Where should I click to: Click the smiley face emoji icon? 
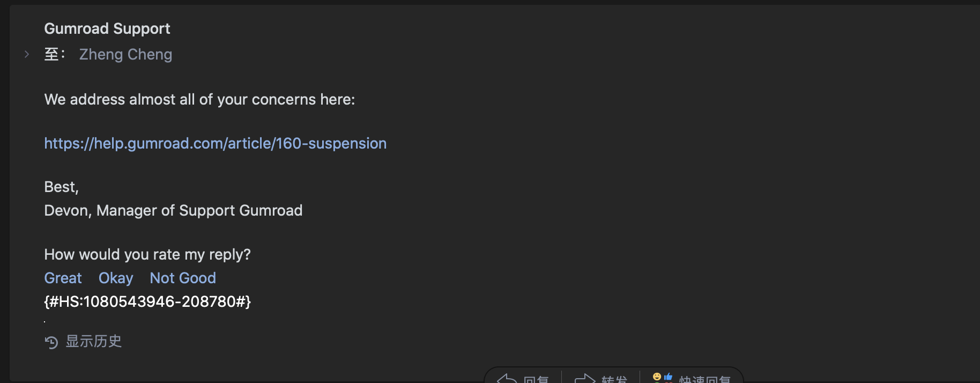[657, 377]
